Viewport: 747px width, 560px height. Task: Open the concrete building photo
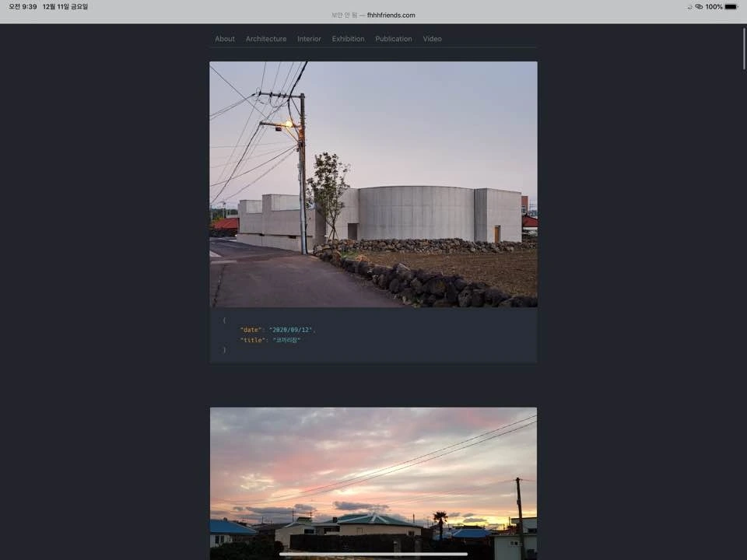click(373, 184)
